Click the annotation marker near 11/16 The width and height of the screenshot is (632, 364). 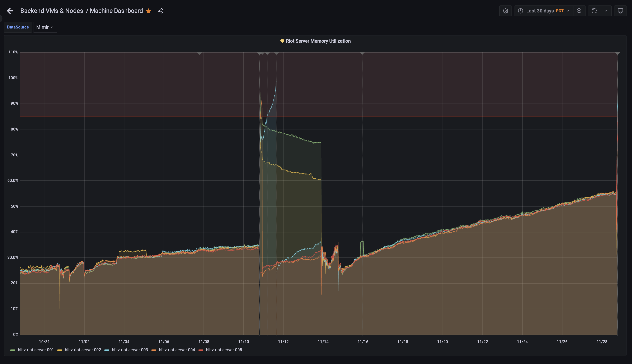click(362, 53)
